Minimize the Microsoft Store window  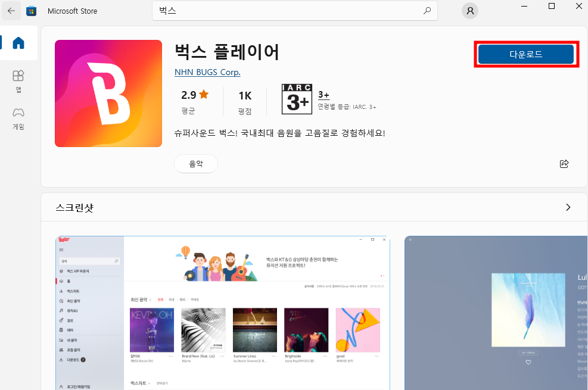(x=524, y=6)
